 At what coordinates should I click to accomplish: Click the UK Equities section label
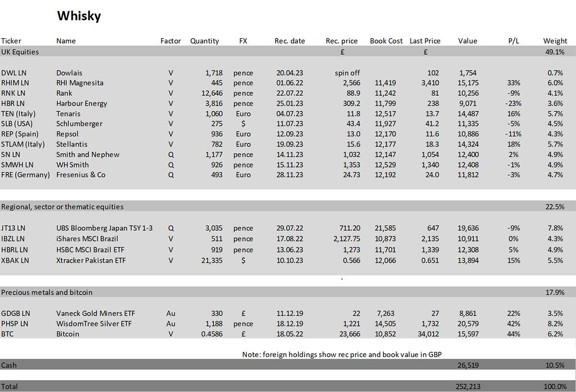pyautogui.click(x=20, y=51)
